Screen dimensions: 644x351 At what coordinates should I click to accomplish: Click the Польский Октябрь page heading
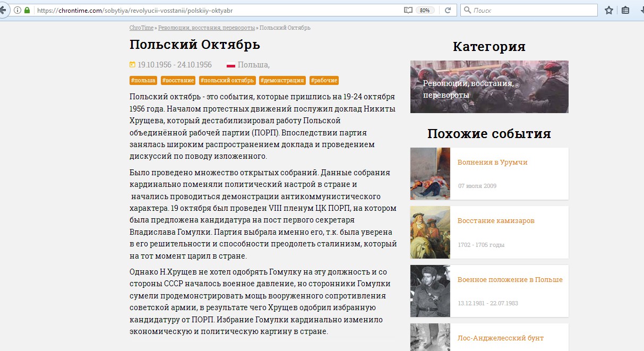tap(195, 44)
